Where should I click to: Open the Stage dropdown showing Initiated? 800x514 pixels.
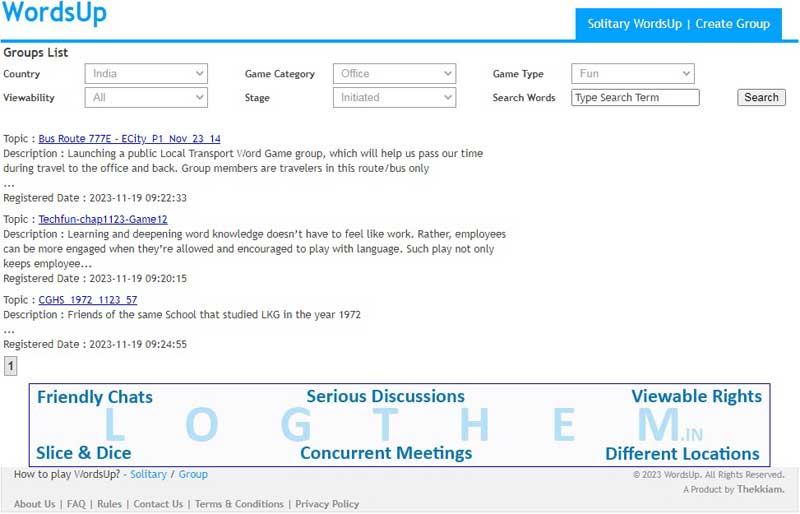(394, 97)
